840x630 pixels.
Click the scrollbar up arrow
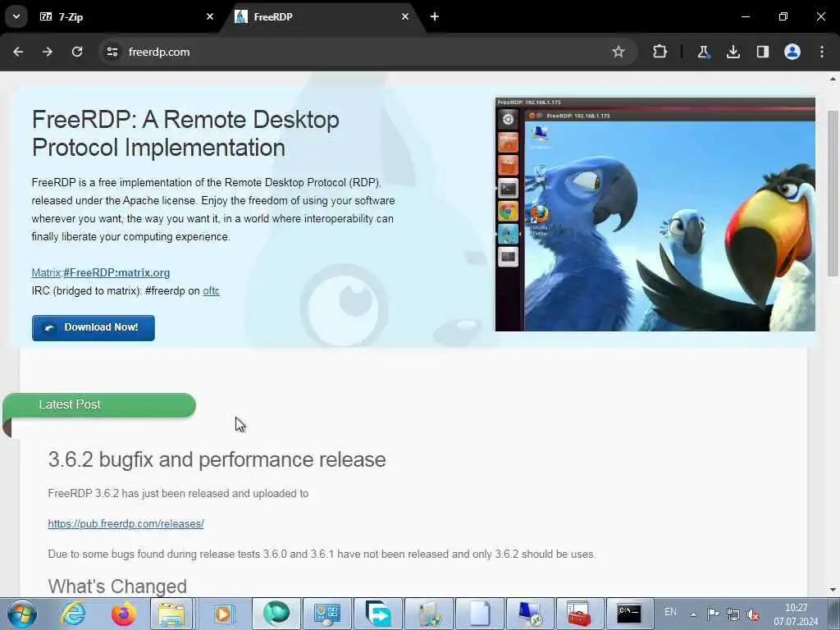click(x=833, y=79)
